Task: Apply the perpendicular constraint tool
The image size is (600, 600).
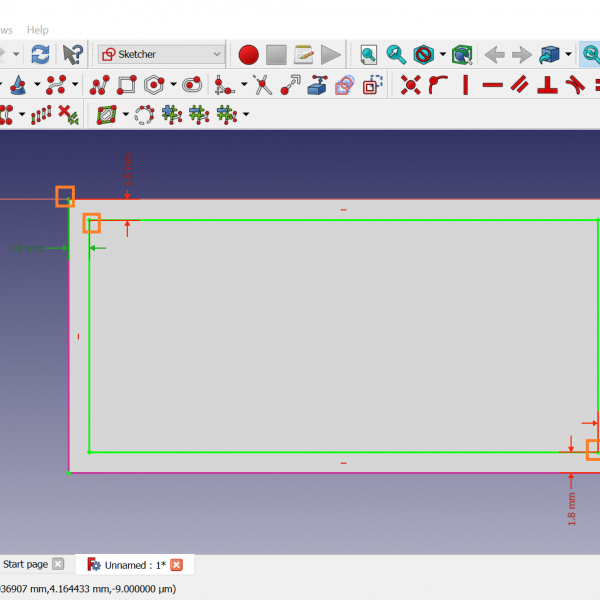Action: 547,85
